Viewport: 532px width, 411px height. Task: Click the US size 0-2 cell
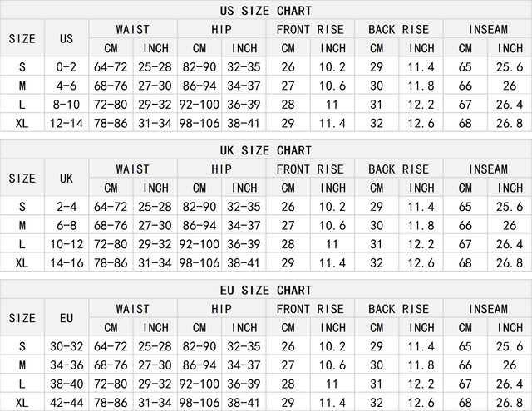[66, 66]
